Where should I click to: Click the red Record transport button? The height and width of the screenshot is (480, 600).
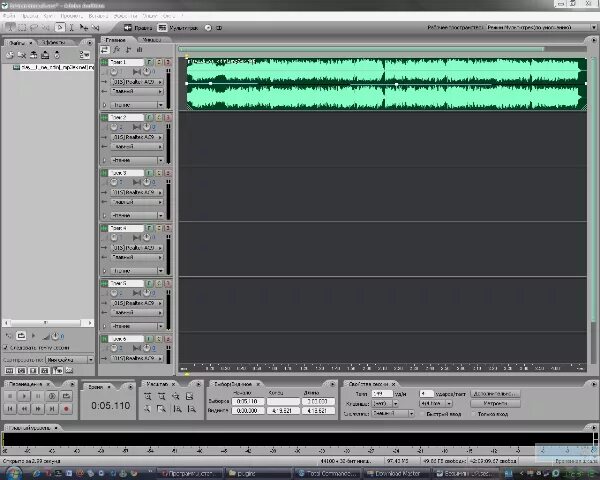pos(66,409)
